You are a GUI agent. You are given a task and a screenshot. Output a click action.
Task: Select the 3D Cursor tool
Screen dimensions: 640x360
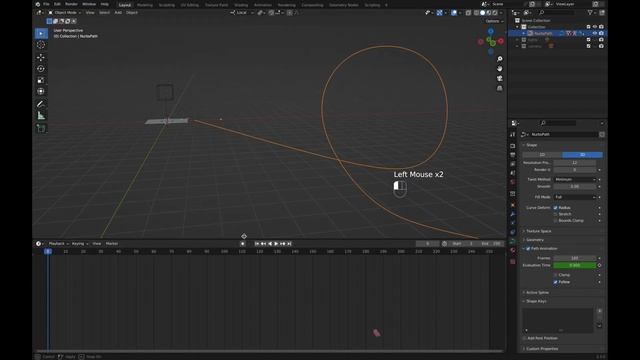tap(41, 45)
